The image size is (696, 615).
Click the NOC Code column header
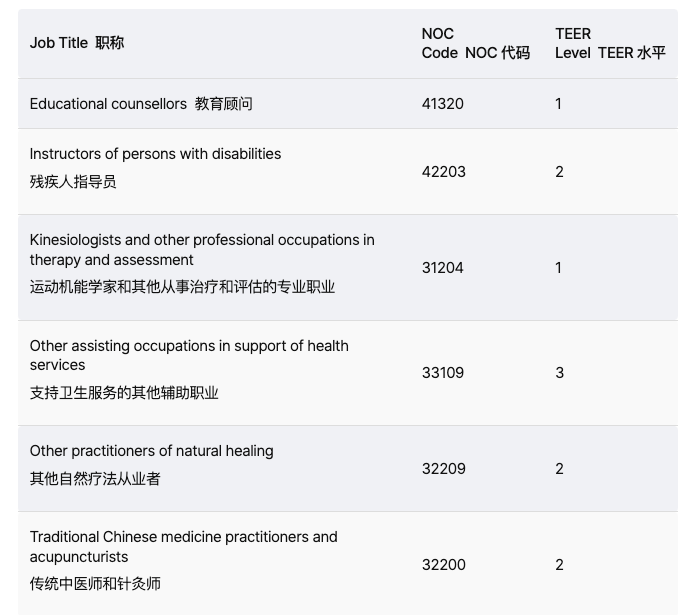click(x=475, y=43)
